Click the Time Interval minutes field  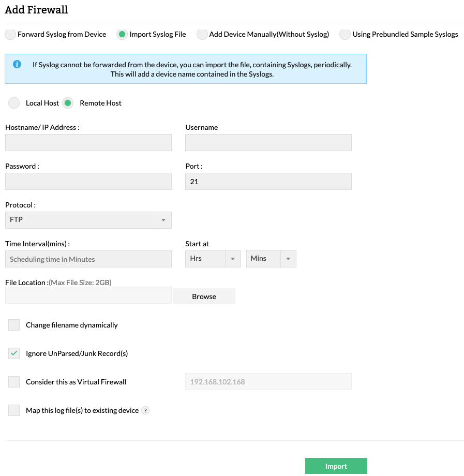(88, 259)
